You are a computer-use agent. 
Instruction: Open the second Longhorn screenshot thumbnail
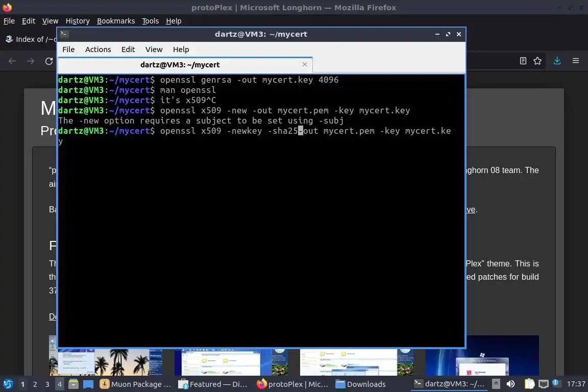click(x=231, y=362)
